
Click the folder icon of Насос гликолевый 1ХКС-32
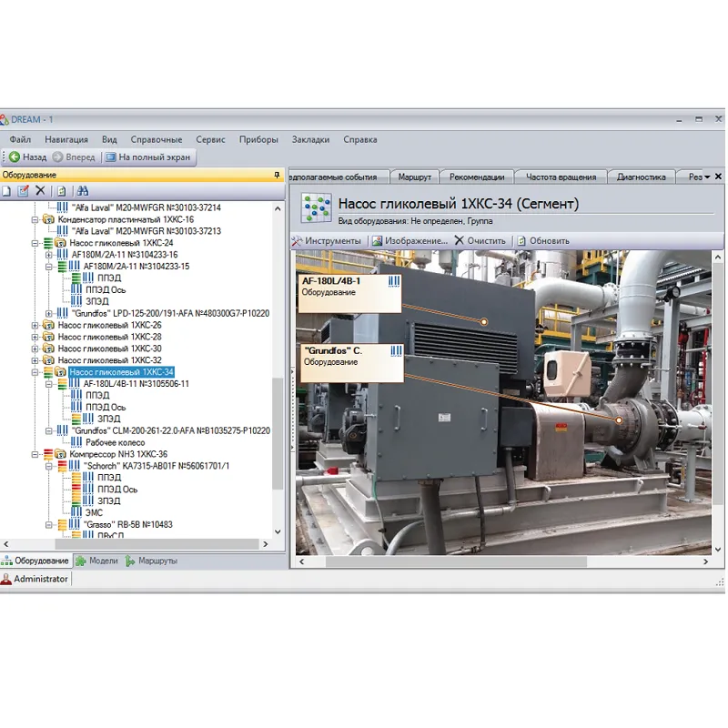pos(49,360)
